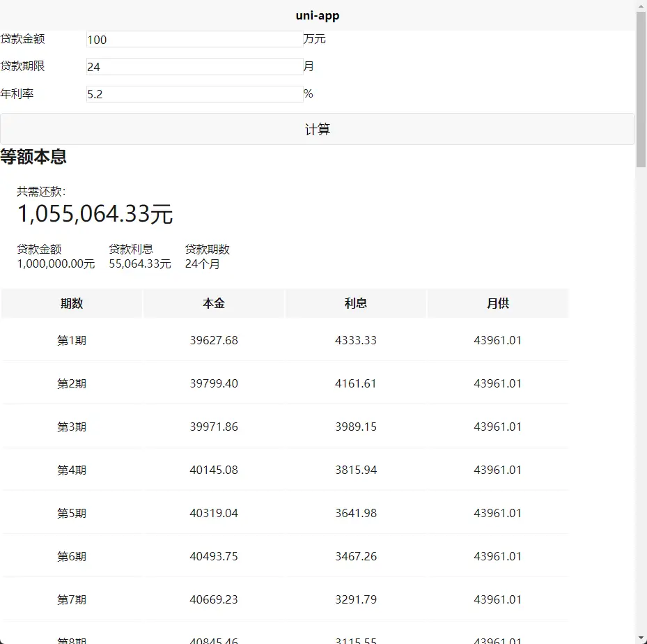Screen dimensions: 647x644
Task: Click the scrollbar up arrow
Action: click(641, 6)
